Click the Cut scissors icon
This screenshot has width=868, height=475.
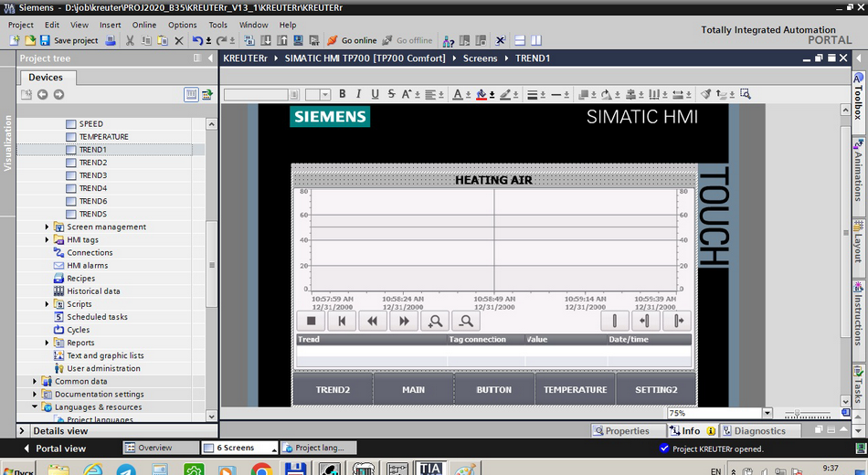(x=130, y=40)
